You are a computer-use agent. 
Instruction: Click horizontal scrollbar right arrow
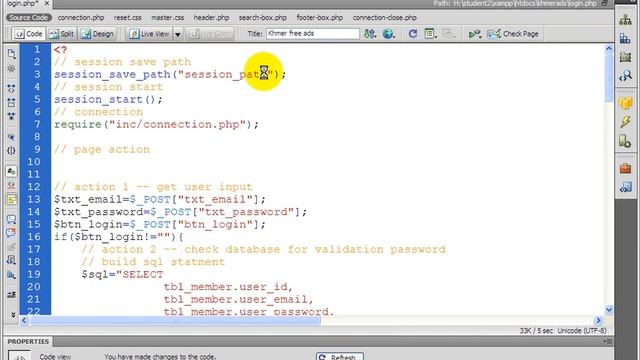click(598, 320)
